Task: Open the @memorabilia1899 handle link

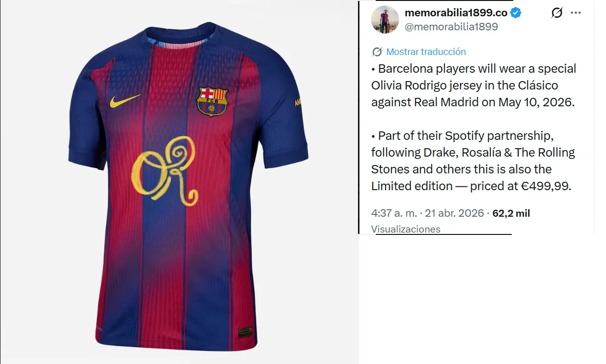Action: 451,27
